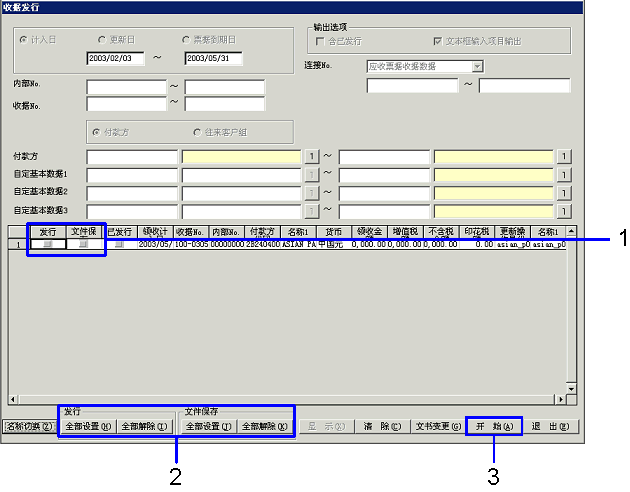Viewport: 630px width, 492px height.
Task: Tick the 发行 checkbox in row 1
Action: 47,244
